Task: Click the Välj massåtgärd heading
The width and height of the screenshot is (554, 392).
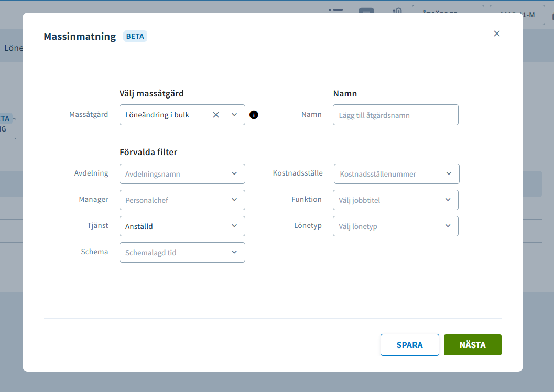Action: pyautogui.click(x=151, y=94)
